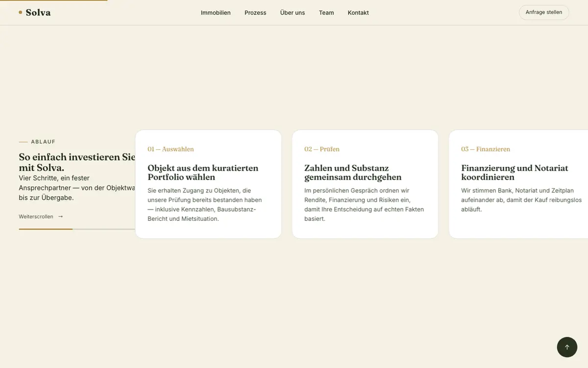Open the Kontakt page link
588x368 pixels.
(x=358, y=13)
